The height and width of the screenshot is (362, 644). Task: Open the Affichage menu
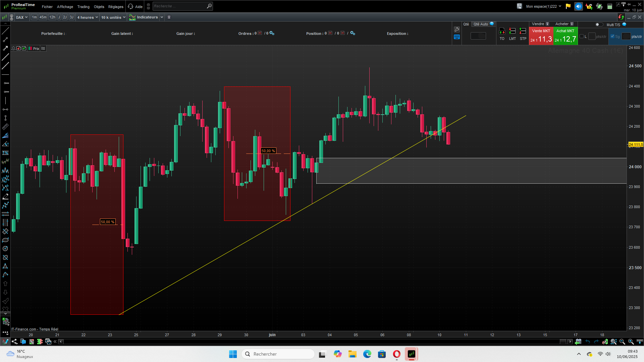tap(65, 7)
